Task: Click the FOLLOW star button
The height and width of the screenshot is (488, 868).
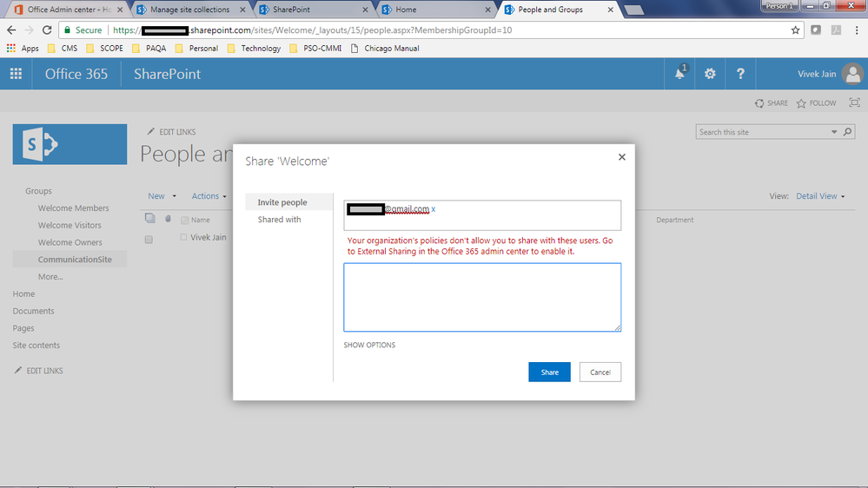Action: [816, 103]
